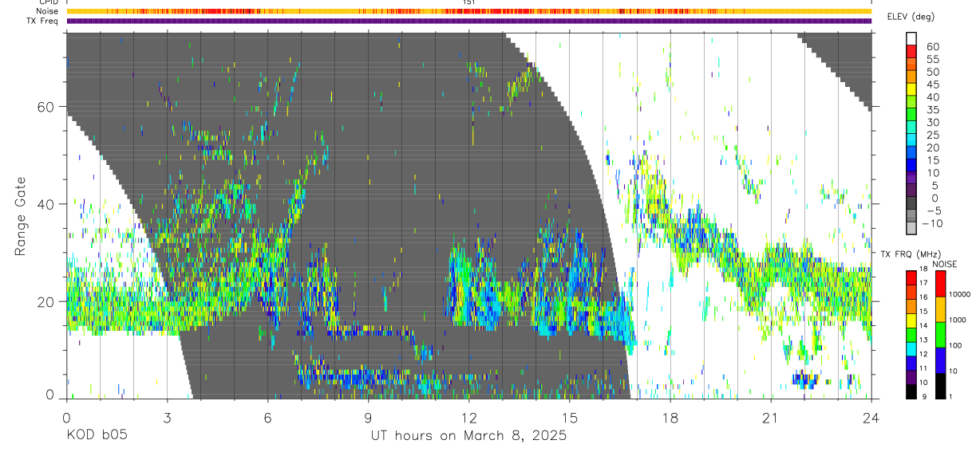Click the red-and-yellow Noise strip above the plot
Viewport: 980px width, 452px height.
pos(468,11)
